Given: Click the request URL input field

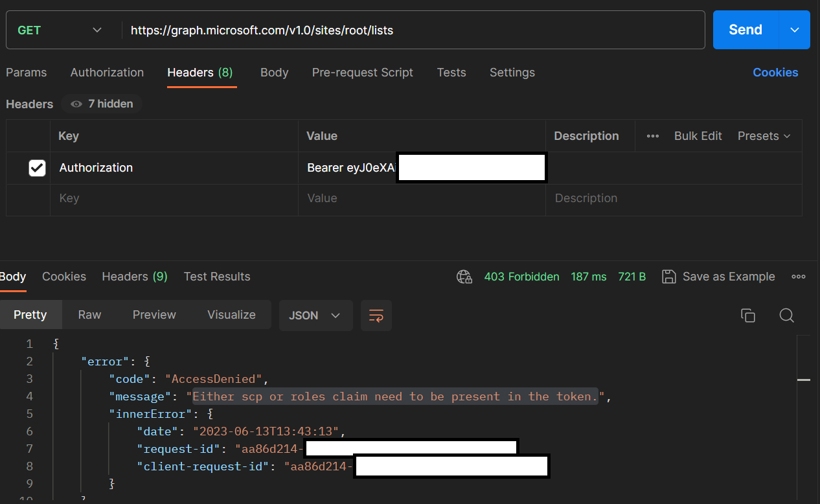Looking at the screenshot, I should (x=413, y=30).
